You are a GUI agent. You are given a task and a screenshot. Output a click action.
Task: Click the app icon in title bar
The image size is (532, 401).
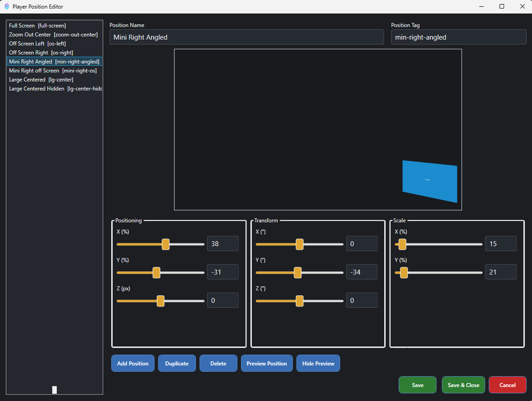point(6,6)
